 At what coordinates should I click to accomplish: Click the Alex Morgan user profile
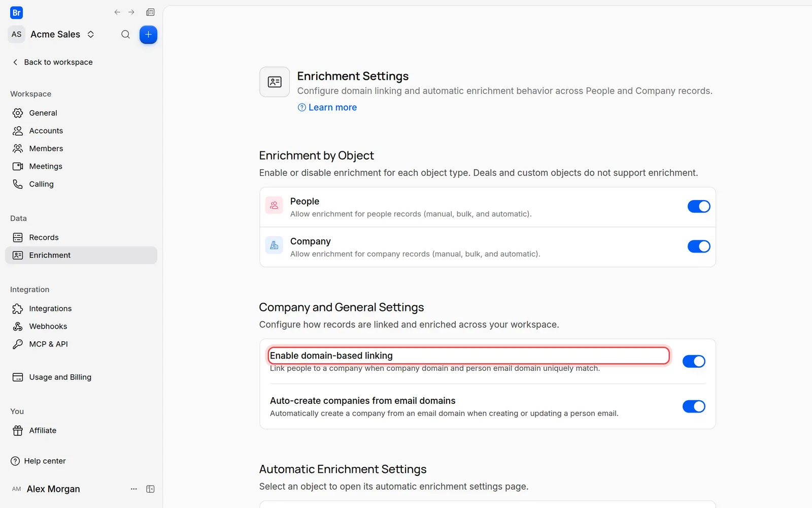point(46,489)
